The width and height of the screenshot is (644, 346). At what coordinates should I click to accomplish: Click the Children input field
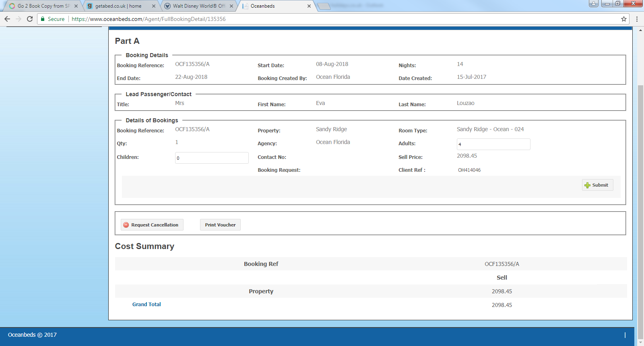coord(212,158)
